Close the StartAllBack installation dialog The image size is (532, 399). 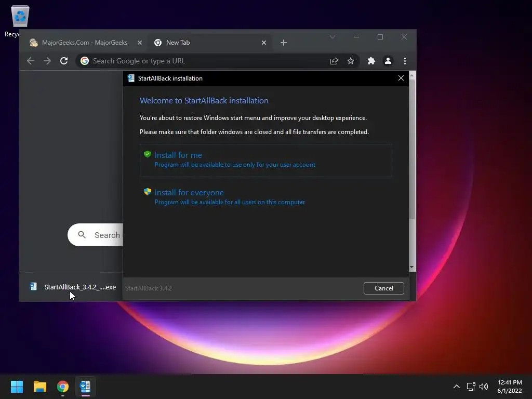(401, 78)
